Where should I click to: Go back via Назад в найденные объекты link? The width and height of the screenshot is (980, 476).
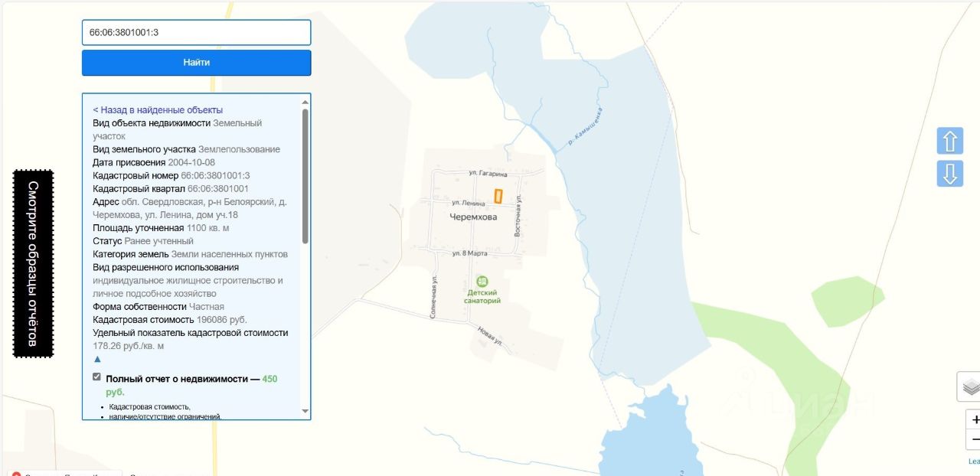(158, 109)
